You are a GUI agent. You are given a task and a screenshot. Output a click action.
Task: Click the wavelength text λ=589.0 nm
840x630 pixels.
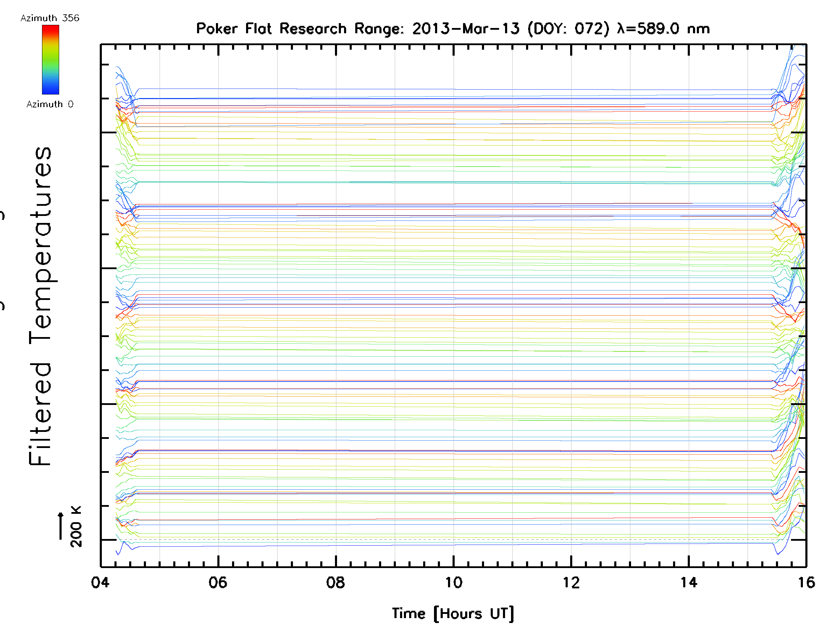663,29
